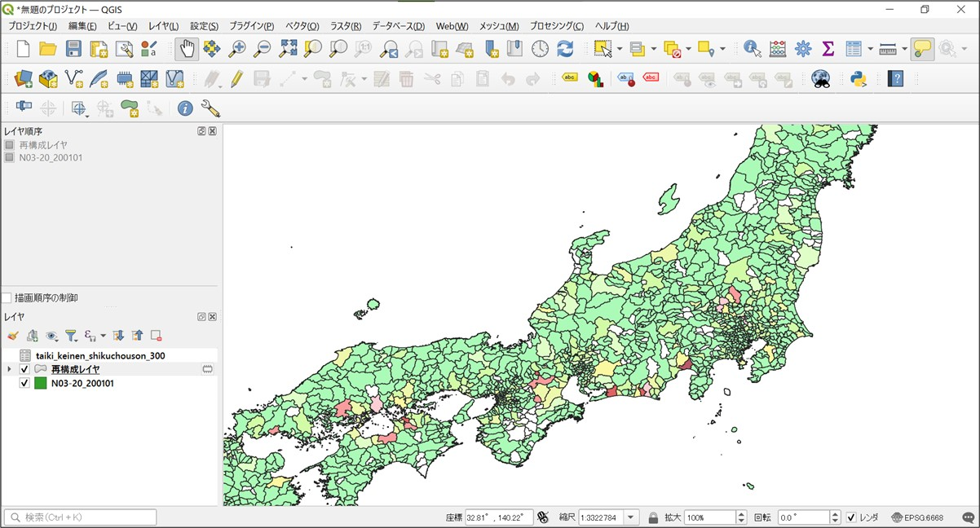Image resolution: width=980 pixels, height=528 pixels.
Task: Open Select by Location dropdown arrow
Action: (x=722, y=49)
